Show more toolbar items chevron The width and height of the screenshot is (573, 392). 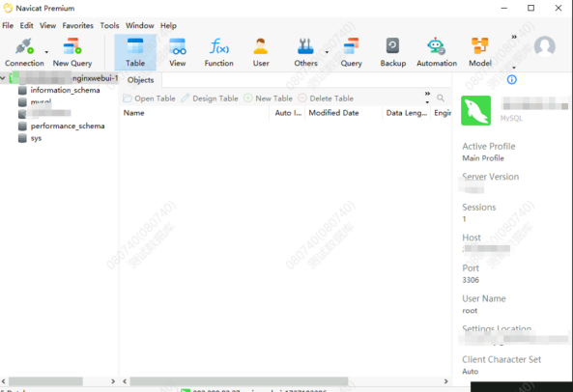(x=514, y=37)
